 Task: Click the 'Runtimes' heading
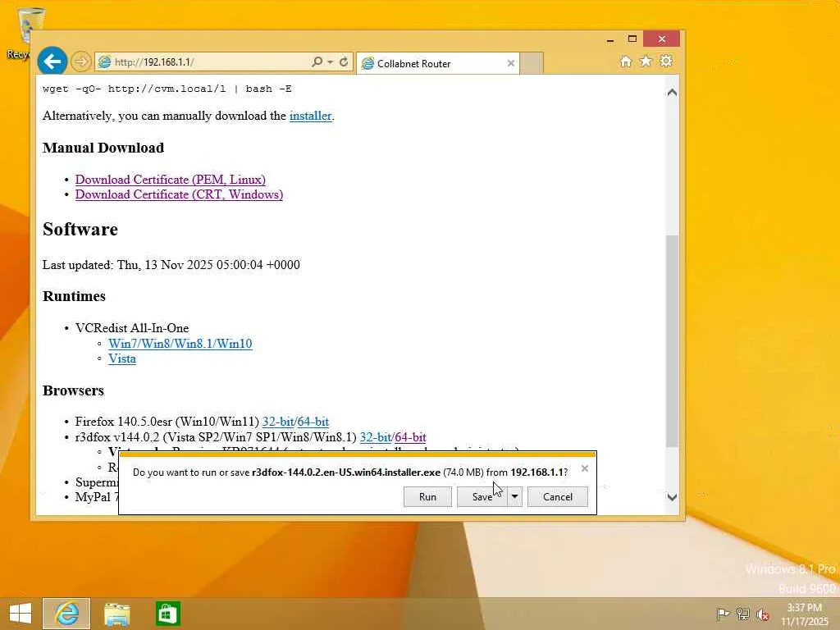[x=74, y=296]
